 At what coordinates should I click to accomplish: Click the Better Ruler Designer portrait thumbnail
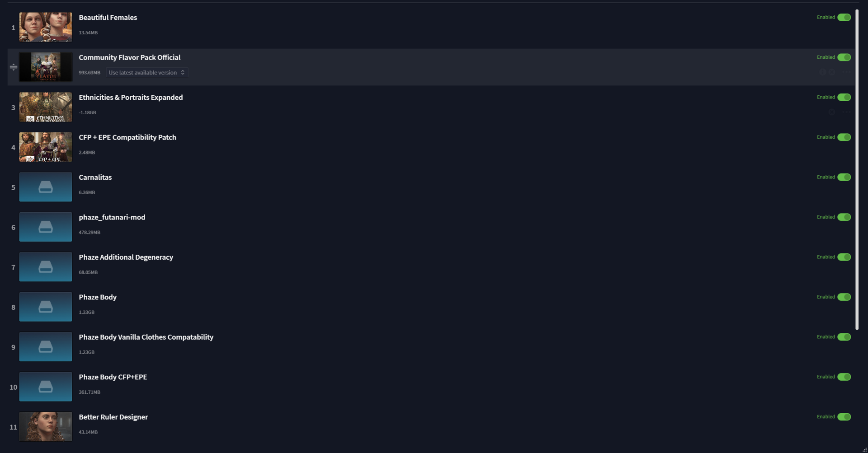[46, 426]
